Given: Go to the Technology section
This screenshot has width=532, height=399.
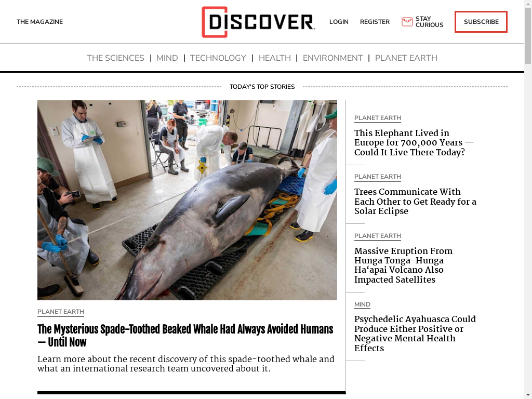Looking at the screenshot, I should 218,58.
